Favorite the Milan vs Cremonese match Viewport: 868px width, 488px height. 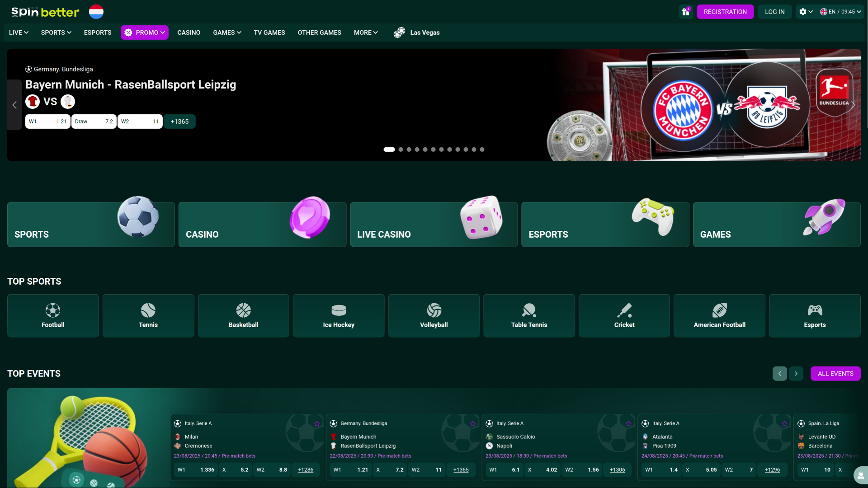point(317,424)
